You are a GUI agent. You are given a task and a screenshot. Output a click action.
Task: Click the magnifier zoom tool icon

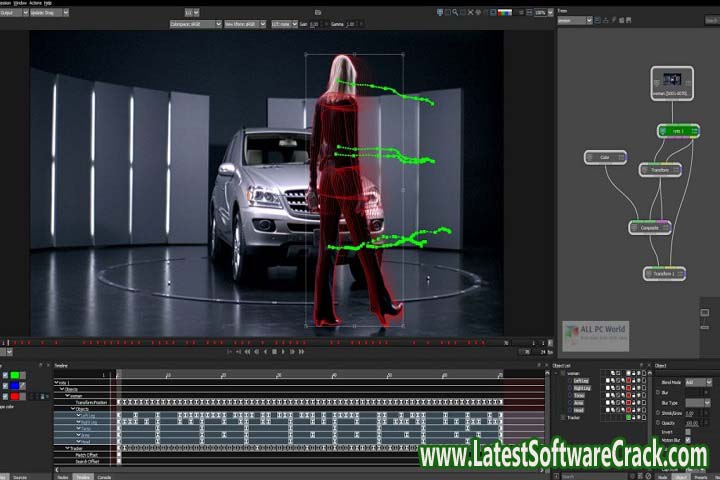click(x=455, y=13)
